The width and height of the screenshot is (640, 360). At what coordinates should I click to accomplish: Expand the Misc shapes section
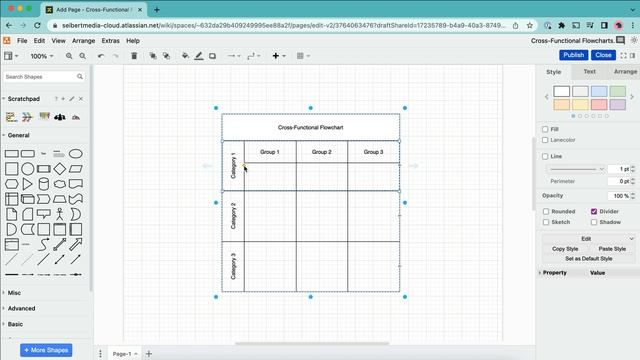[x=14, y=293]
